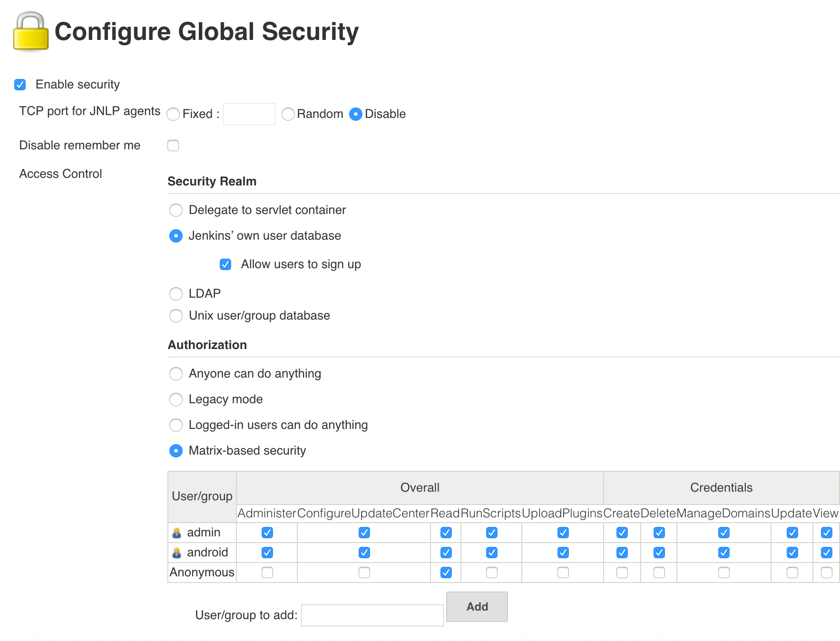This screenshot has height=641, width=840.
Task: Uncheck Read permission for Anonymous
Action: 446,573
